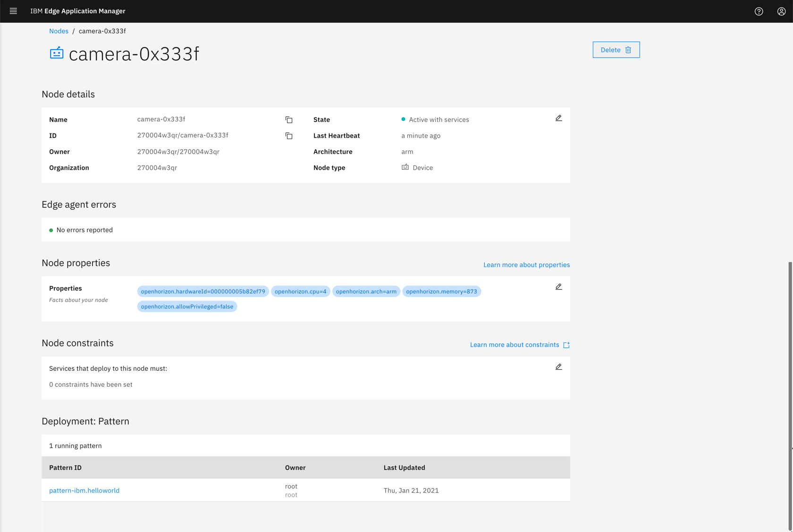Edit node constraints using the pencil icon
Image resolution: width=793 pixels, height=532 pixels.
558,366
